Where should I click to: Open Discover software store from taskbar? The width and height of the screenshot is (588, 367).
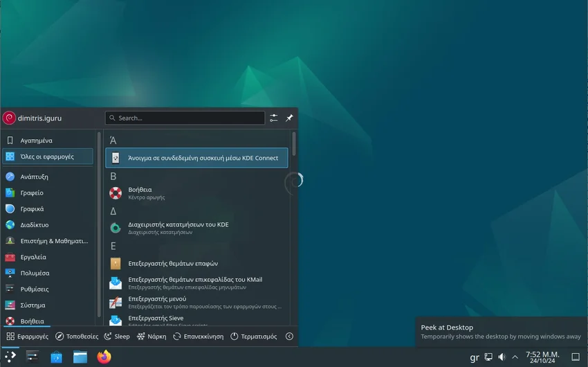[56, 357]
